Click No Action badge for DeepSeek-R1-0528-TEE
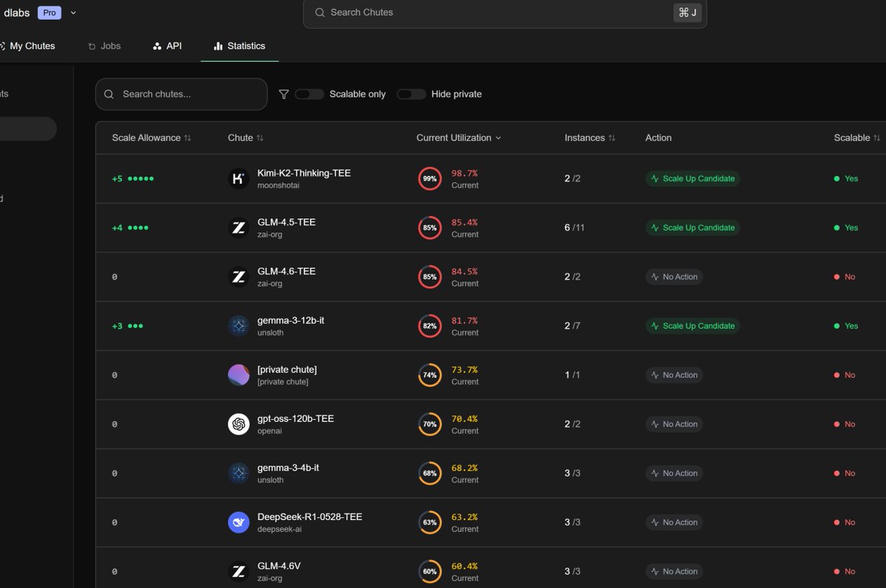The height and width of the screenshot is (588, 886). pos(674,522)
